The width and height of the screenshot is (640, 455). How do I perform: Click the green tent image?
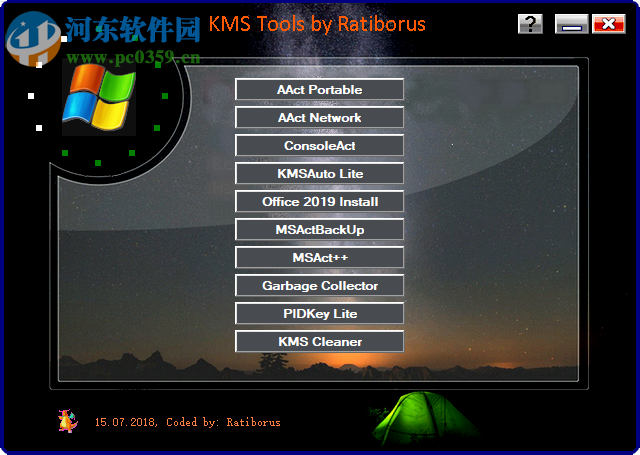pyautogui.click(x=424, y=418)
